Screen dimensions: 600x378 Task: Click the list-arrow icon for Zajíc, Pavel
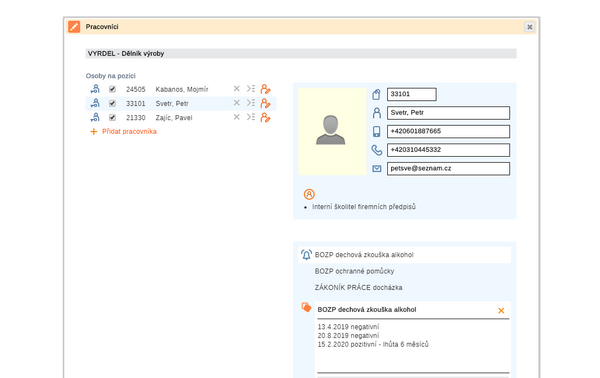pos(251,117)
